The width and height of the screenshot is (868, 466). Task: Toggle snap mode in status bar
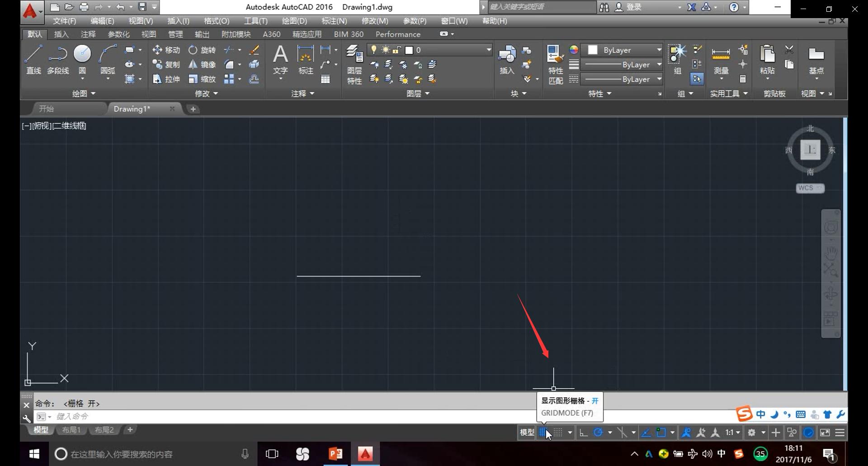(558, 433)
